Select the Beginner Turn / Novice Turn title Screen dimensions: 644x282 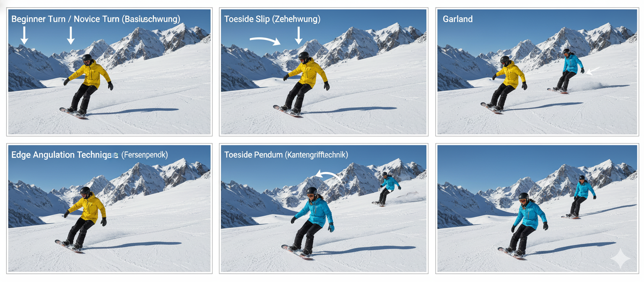click(96, 19)
